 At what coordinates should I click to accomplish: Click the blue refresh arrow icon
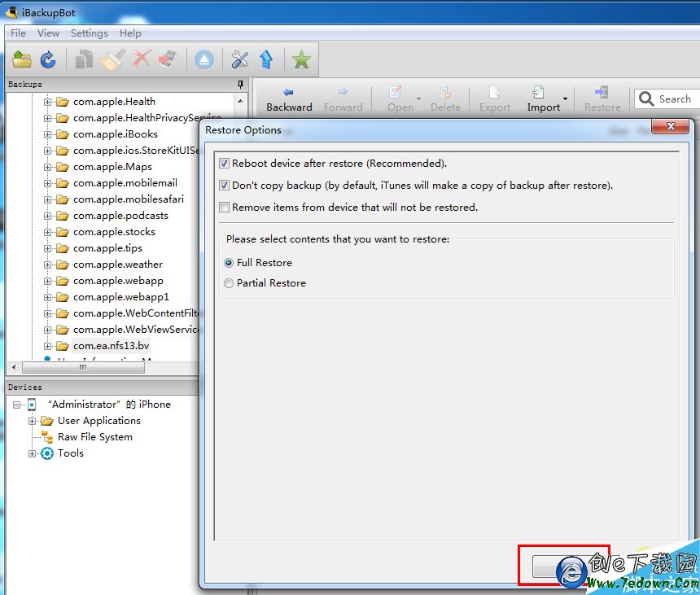pos(48,59)
